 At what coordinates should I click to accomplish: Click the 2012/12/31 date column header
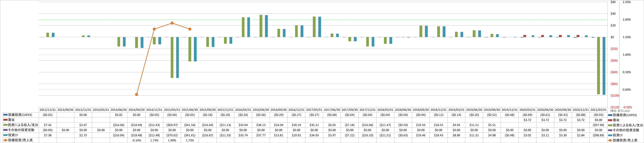coord(48,110)
